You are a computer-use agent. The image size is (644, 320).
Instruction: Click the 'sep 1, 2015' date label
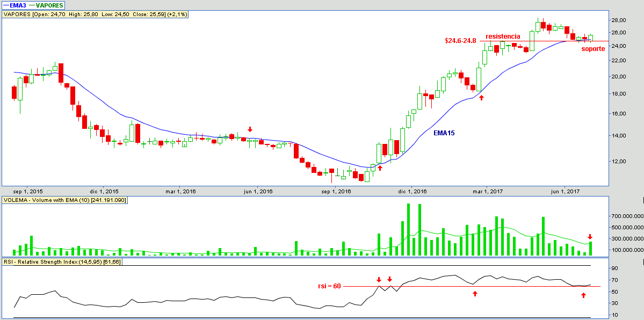[x=27, y=192]
